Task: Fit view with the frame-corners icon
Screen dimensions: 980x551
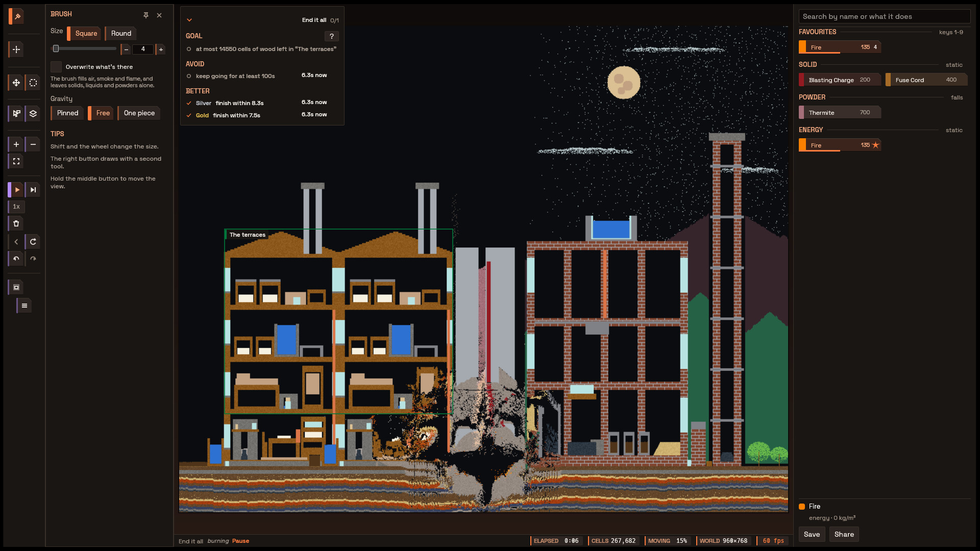Action: (16, 161)
